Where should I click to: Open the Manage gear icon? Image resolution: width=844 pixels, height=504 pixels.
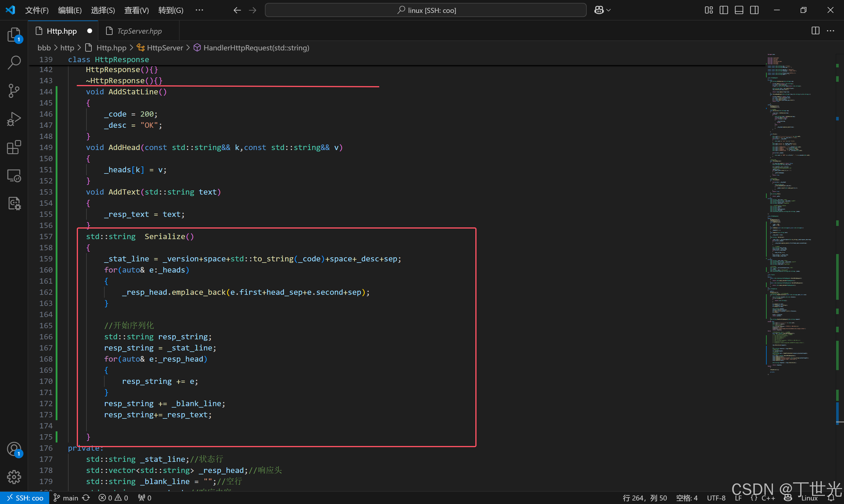pyautogui.click(x=14, y=477)
